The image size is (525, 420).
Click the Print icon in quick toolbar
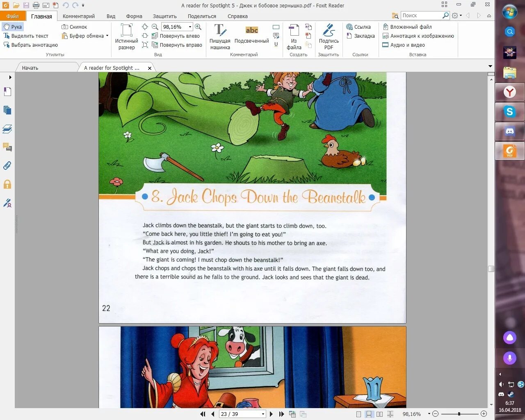36,5
